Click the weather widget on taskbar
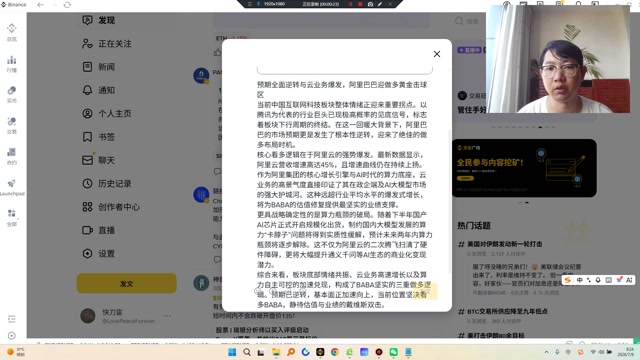The height and width of the screenshot is (360, 640). point(16,352)
